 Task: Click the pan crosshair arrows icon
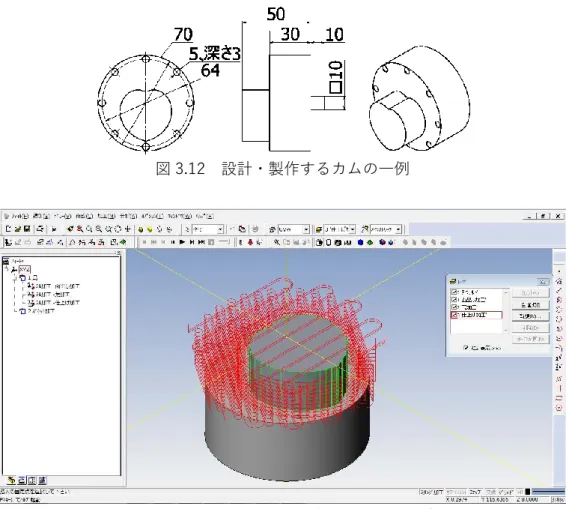(128, 229)
